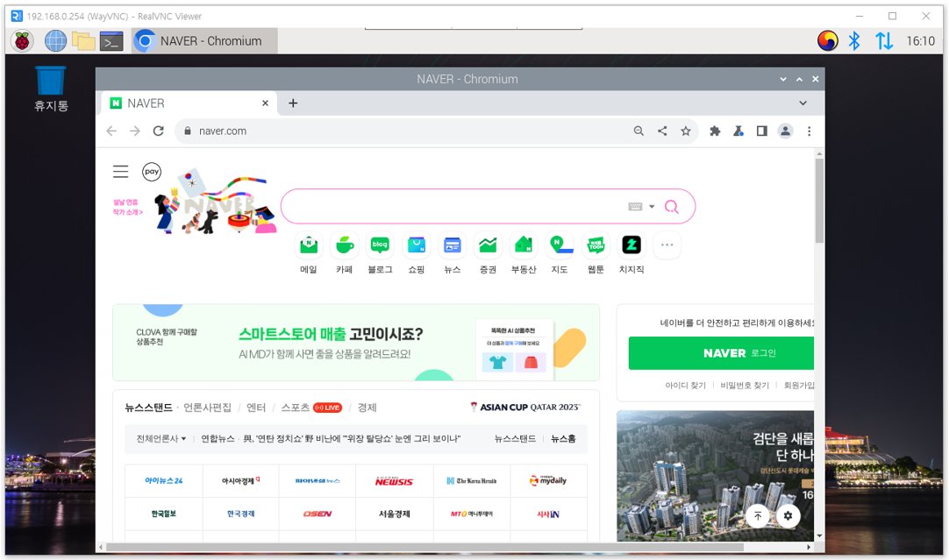Select the NAVER browser tab
This screenshot has width=949, height=560.
point(189,103)
